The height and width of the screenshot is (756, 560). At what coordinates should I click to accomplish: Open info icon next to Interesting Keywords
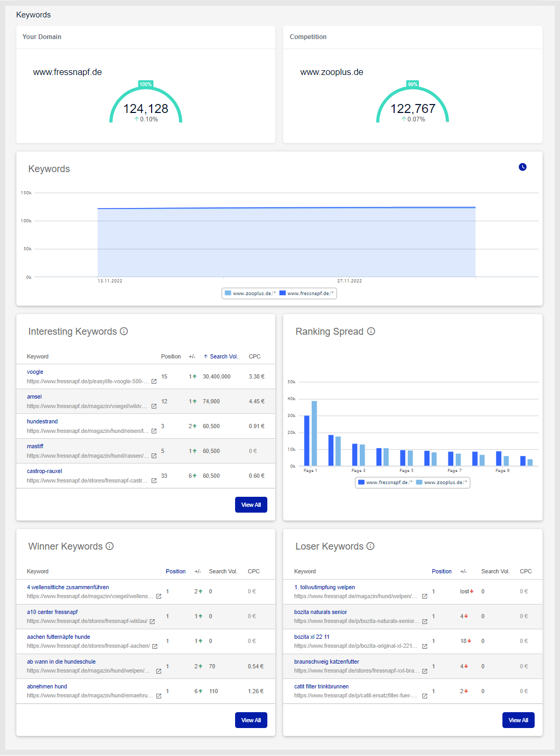[x=124, y=331]
